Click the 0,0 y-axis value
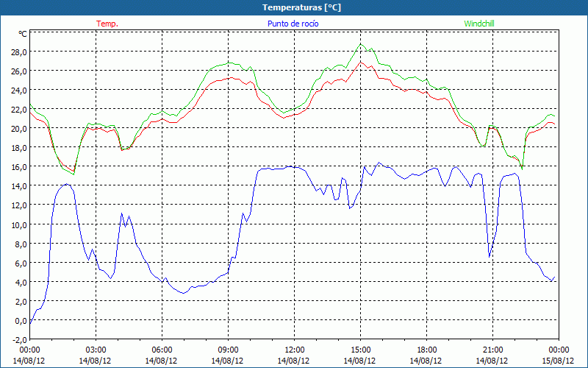 21,320
